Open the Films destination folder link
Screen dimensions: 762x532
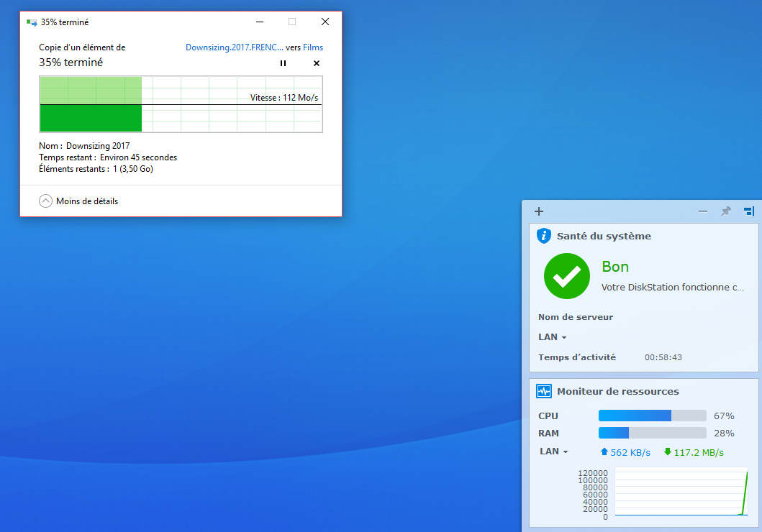point(313,47)
